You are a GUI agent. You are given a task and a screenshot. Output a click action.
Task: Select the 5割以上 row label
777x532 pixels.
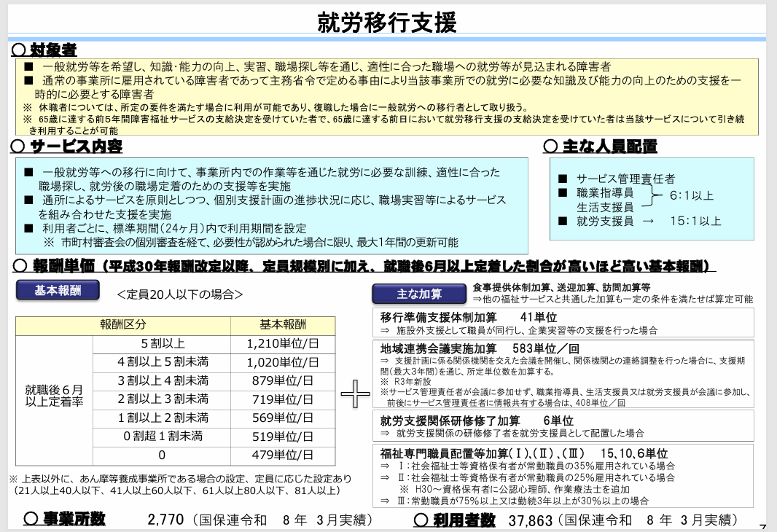tap(162, 344)
